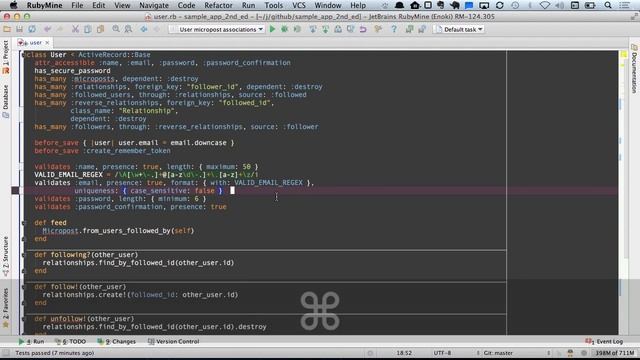The image size is (640, 360).
Task: Click the before_save :create_remember_token line
Action: (102, 151)
